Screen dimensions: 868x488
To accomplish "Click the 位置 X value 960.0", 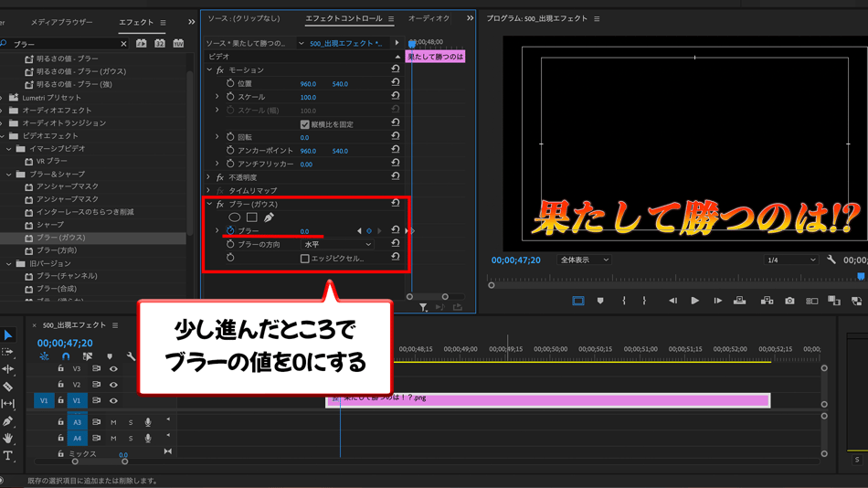I will point(308,84).
